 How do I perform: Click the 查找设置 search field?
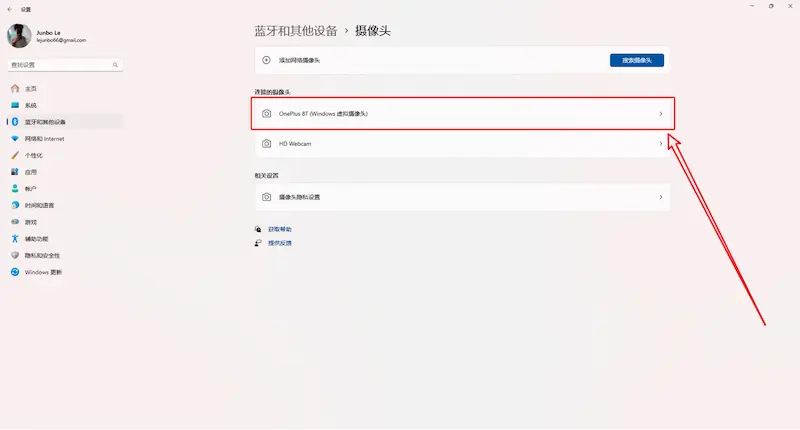coord(60,64)
